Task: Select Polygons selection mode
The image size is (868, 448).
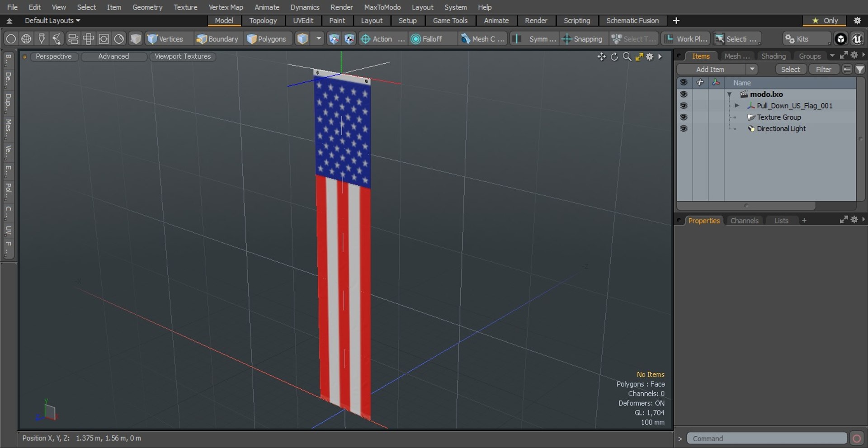Action: [267, 39]
